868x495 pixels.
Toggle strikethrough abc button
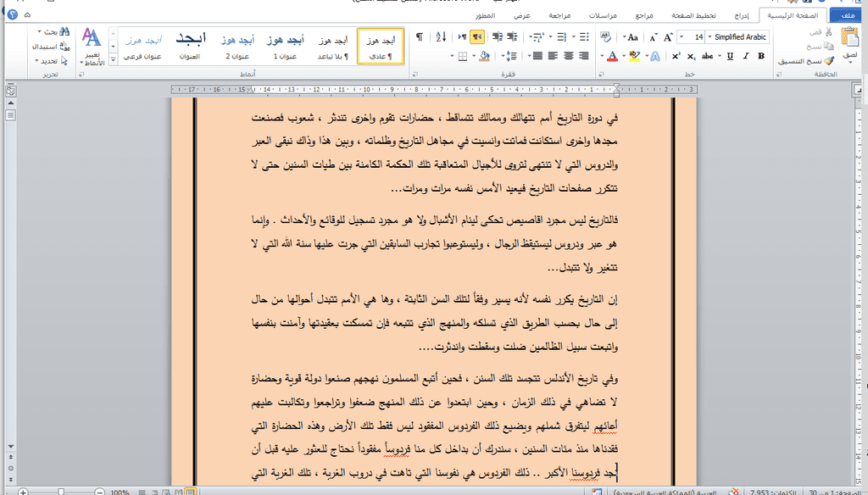pyautogui.click(x=708, y=56)
